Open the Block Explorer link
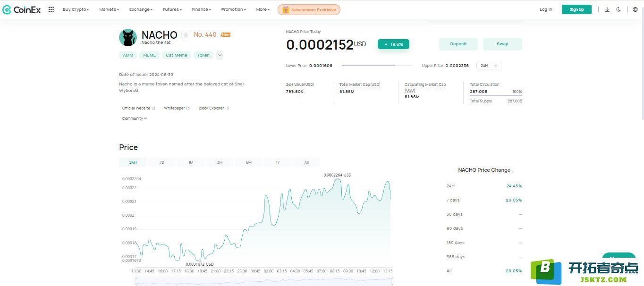 (x=213, y=108)
